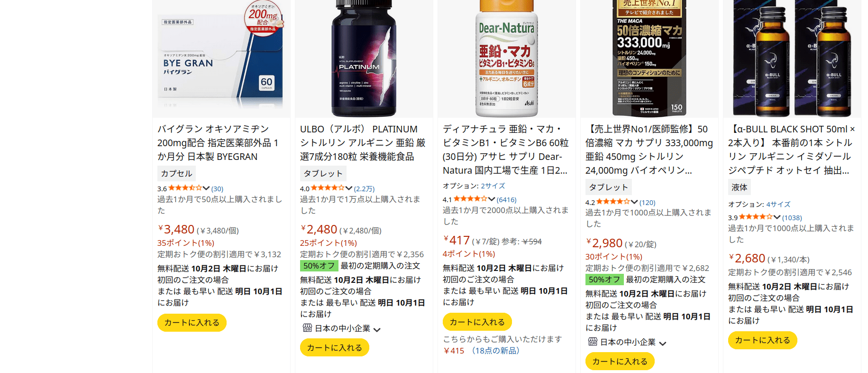Add α-BULL BLACK SHOT to cart
The image size is (868, 373).
click(x=763, y=340)
